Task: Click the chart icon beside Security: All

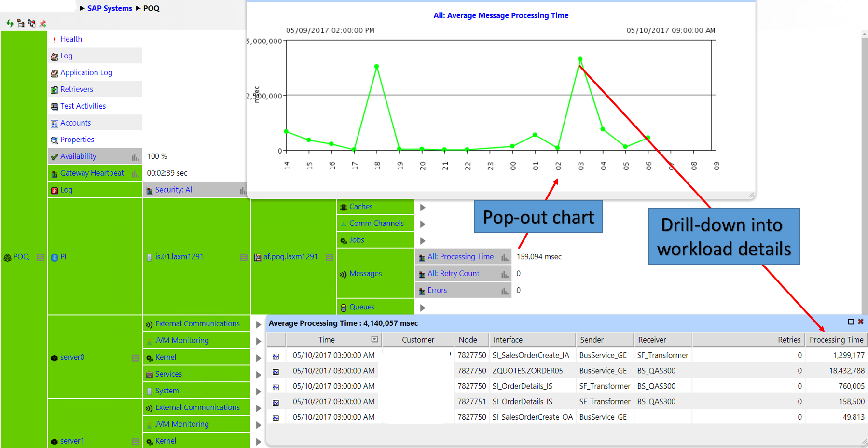Action: tap(243, 190)
